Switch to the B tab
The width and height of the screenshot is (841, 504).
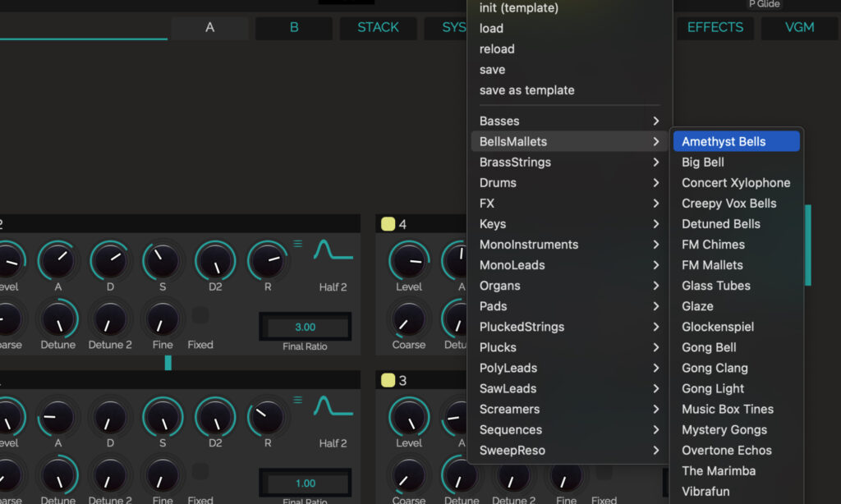[x=294, y=27]
